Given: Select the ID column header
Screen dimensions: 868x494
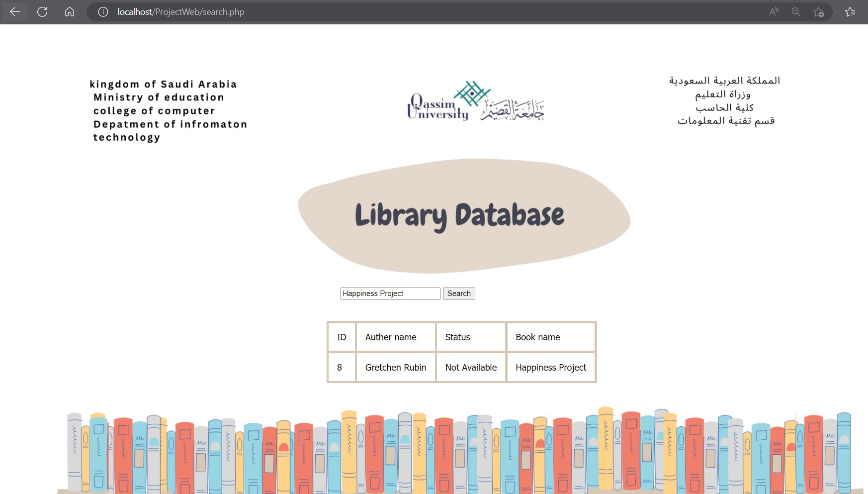Looking at the screenshot, I should (x=342, y=337).
